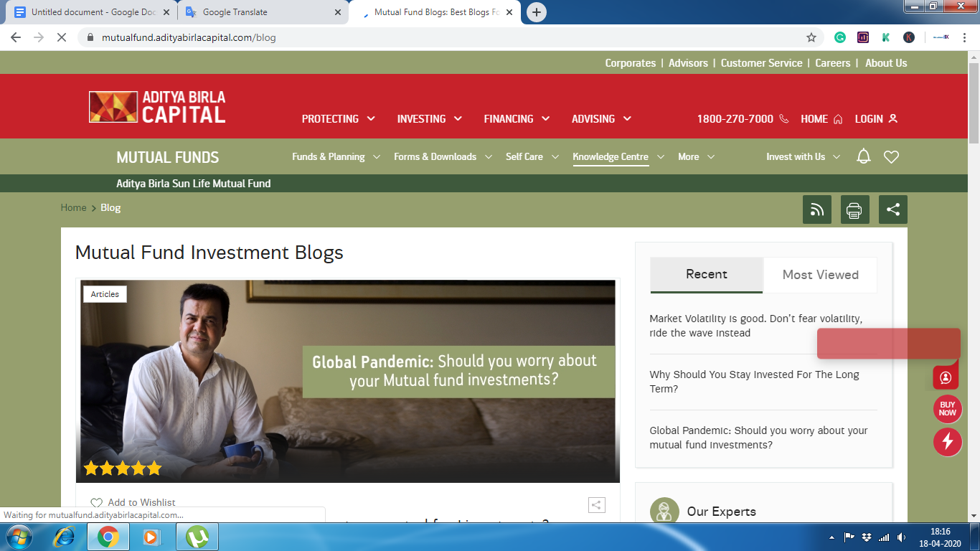The height and width of the screenshot is (551, 980).
Task: Click the Our Experts avatar icon
Action: (664, 512)
